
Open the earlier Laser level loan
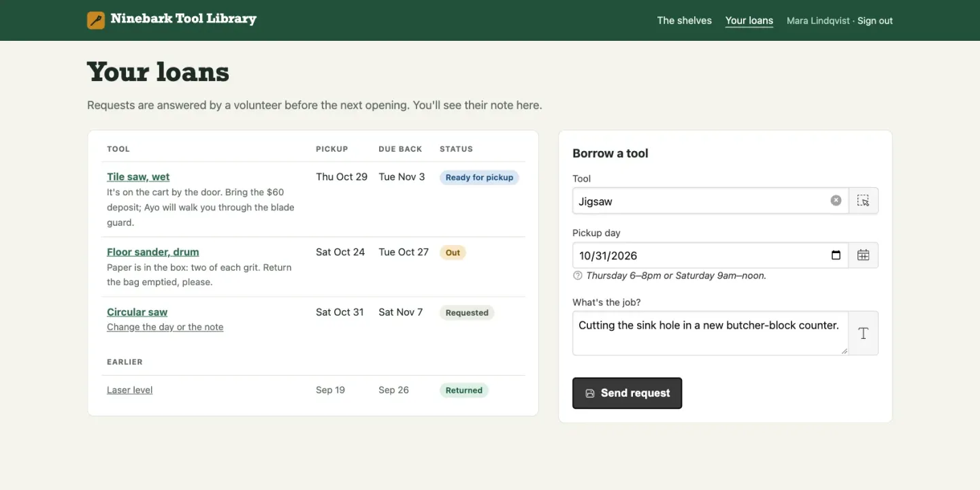click(129, 390)
